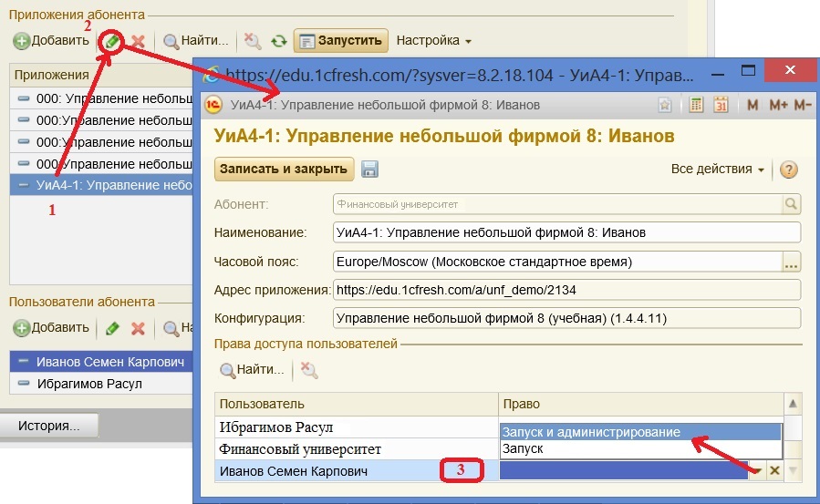Click the Наименование input field

coord(566,232)
